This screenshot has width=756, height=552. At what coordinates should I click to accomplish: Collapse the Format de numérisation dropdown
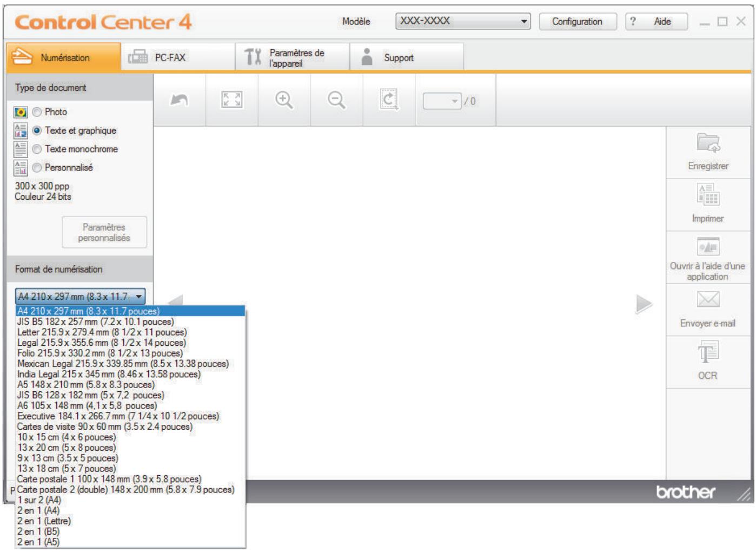(x=80, y=297)
